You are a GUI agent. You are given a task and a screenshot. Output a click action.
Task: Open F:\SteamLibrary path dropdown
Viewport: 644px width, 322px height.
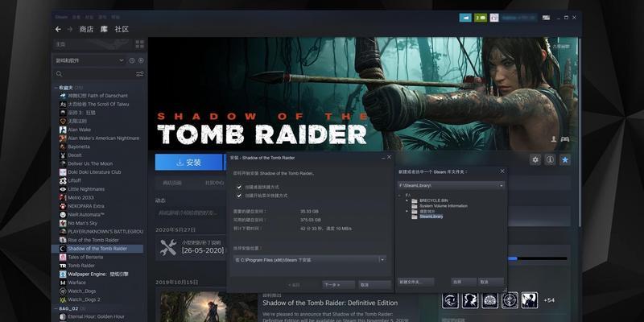(x=451, y=186)
